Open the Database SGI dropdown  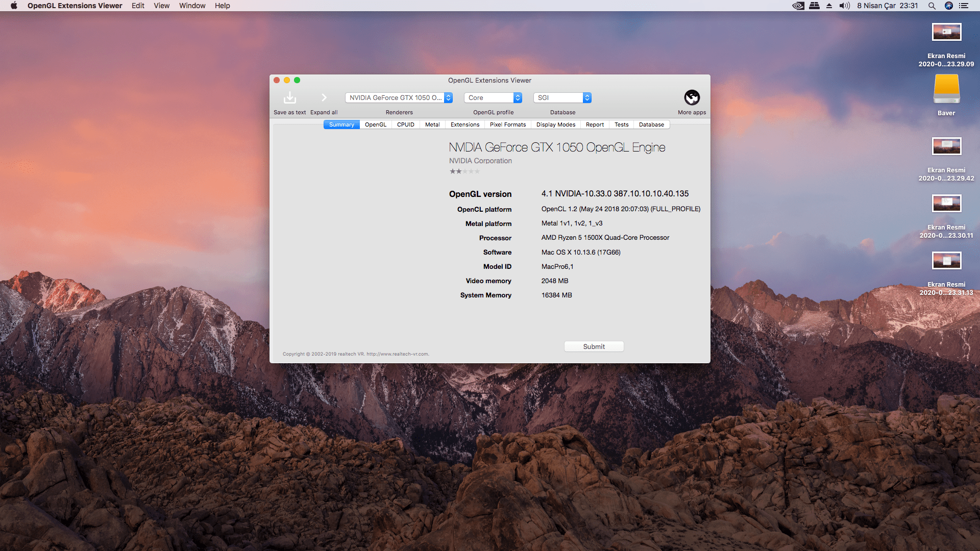pyautogui.click(x=562, y=97)
